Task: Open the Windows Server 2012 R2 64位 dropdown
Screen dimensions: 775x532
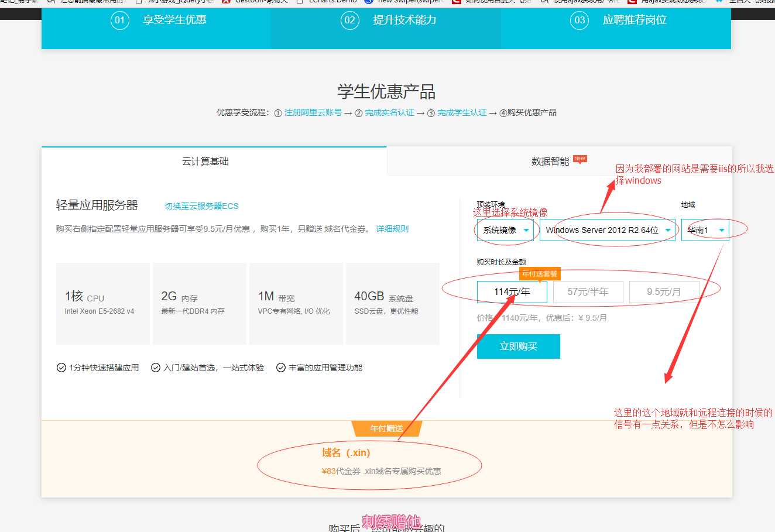Action: tap(608, 230)
